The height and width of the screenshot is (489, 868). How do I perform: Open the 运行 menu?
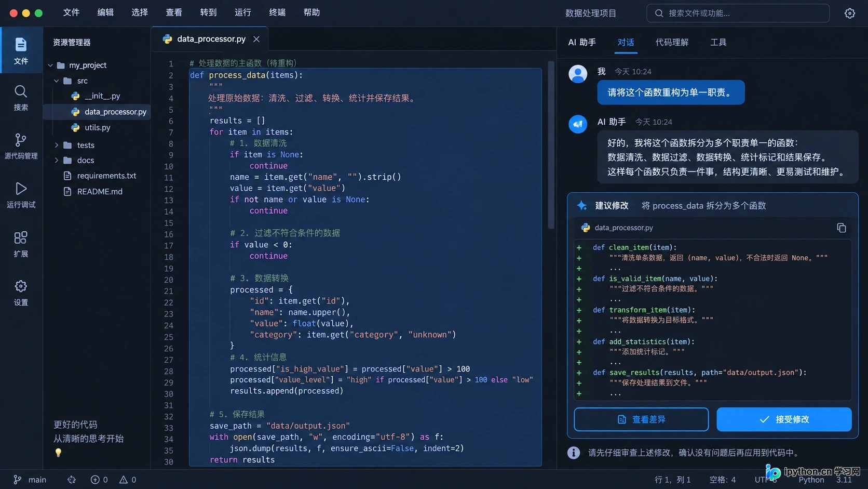coord(243,12)
